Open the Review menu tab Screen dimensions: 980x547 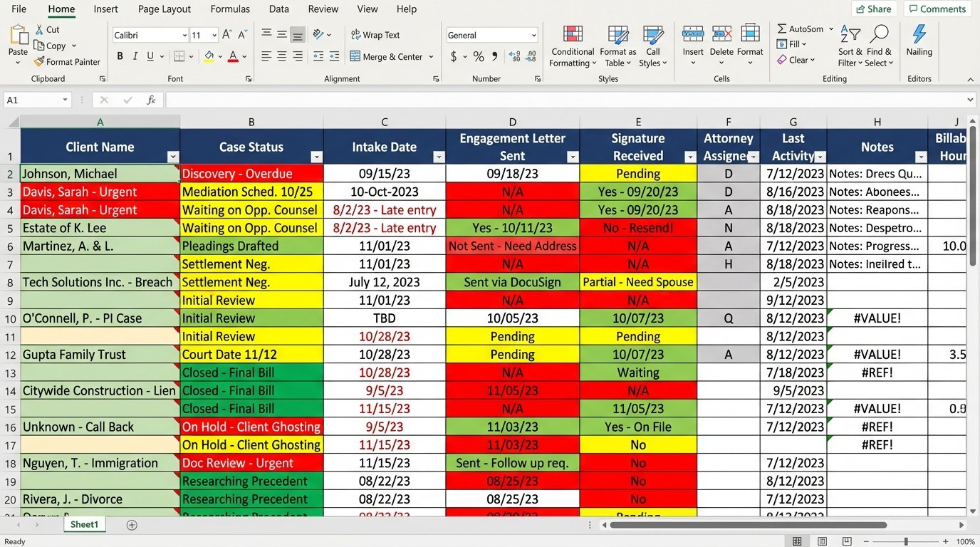(x=323, y=9)
